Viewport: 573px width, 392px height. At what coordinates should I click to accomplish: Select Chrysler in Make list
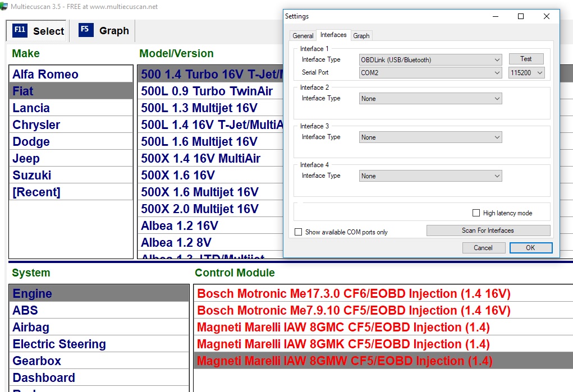[71, 124]
